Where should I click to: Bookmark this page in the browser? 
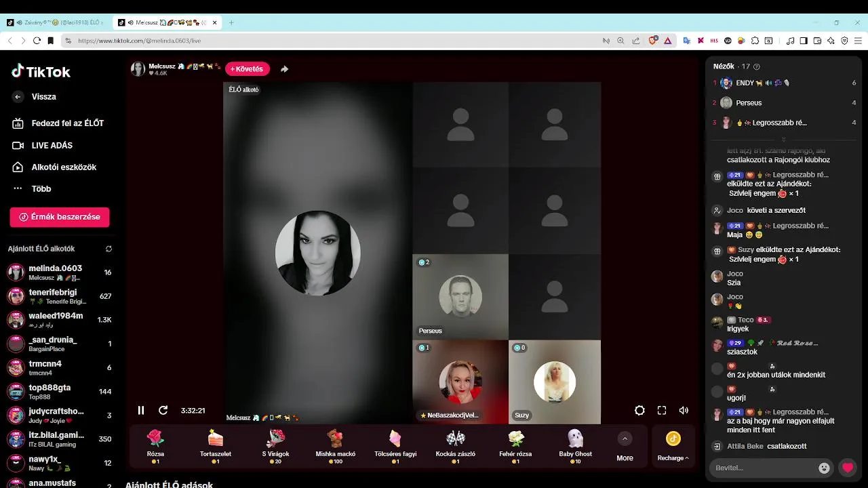50,41
